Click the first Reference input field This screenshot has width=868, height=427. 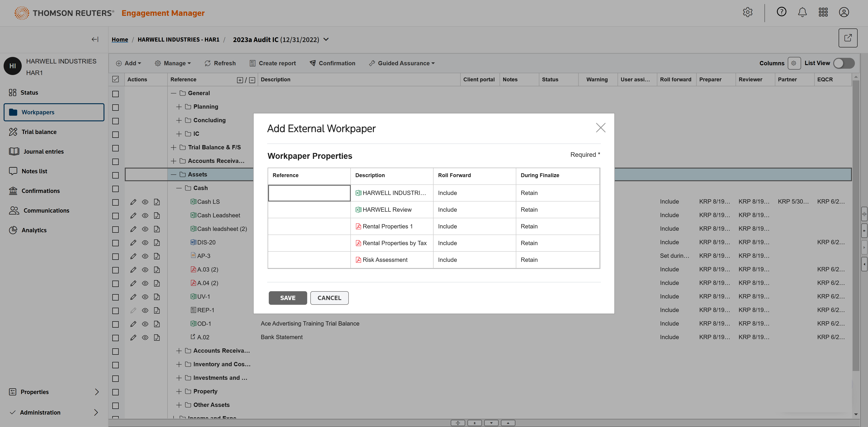point(309,193)
